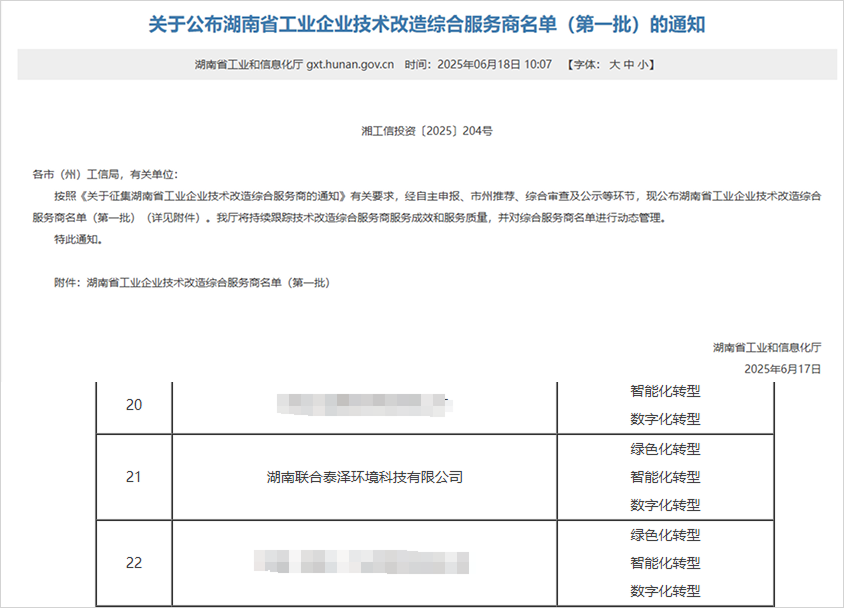Set font size to medium (中)
The width and height of the screenshot is (844, 608).
(x=629, y=65)
